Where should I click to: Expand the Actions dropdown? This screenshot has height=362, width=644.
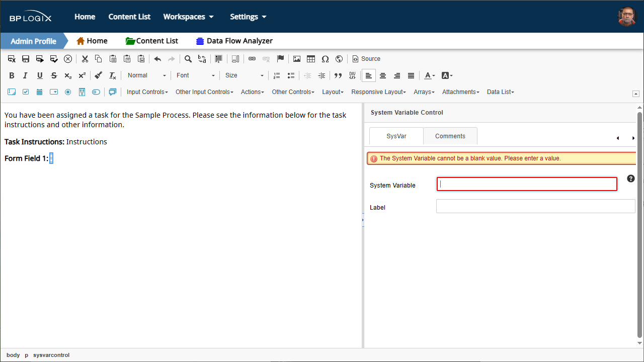point(253,92)
